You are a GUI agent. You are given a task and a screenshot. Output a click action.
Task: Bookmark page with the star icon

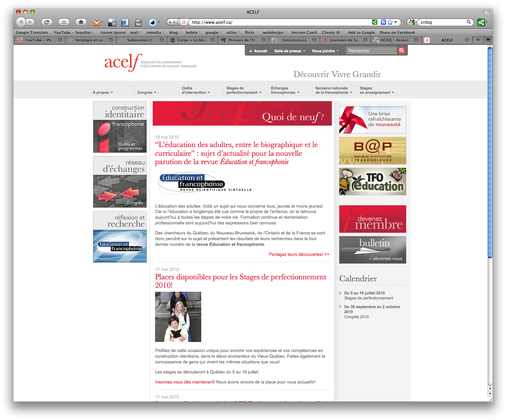[390, 22]
